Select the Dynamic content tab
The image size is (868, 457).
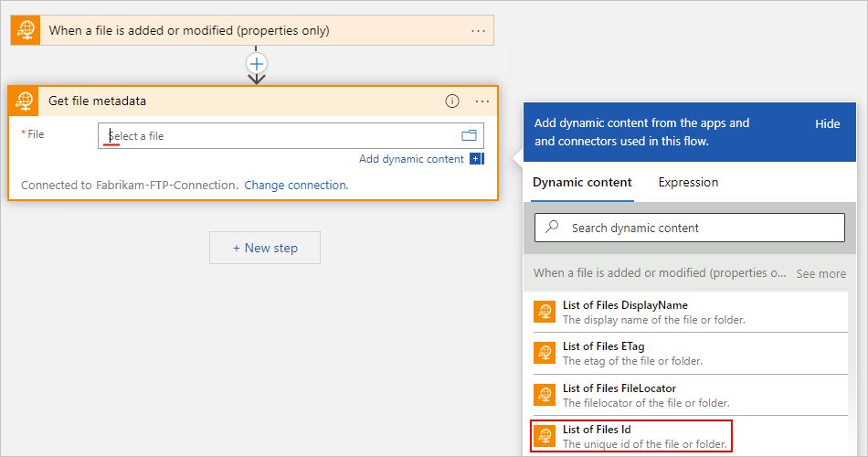coord(582,183)
